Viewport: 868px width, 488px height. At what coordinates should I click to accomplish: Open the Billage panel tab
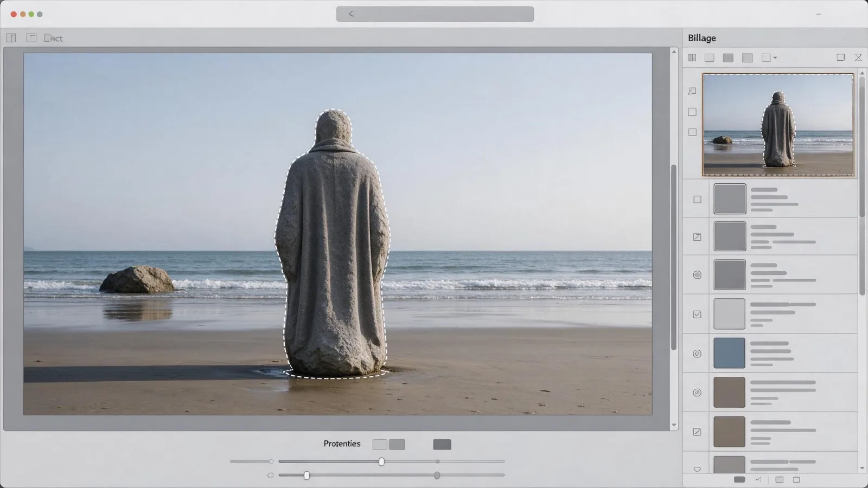coord(702,38)
